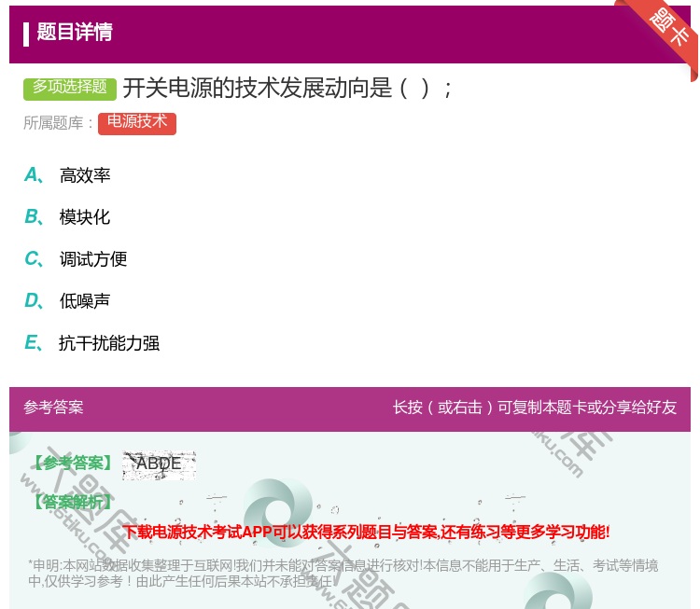Click the 参考答案 section header

coord(53,408)
